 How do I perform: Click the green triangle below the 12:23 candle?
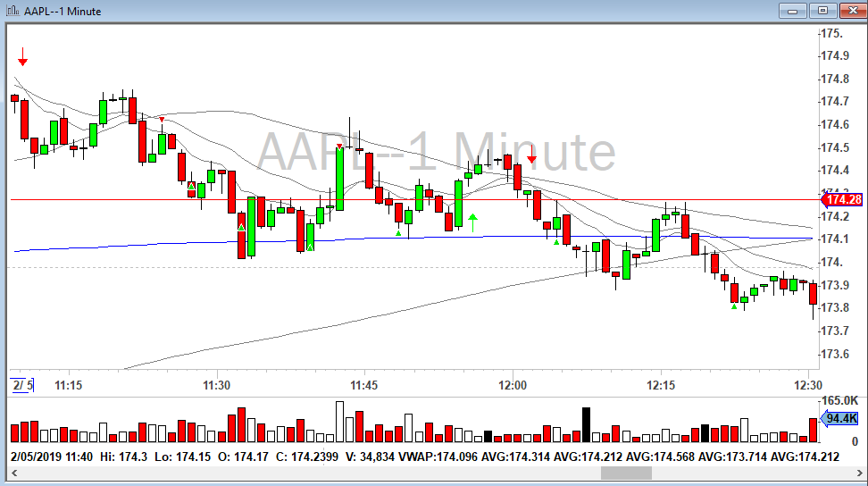[x=734, y=306]
